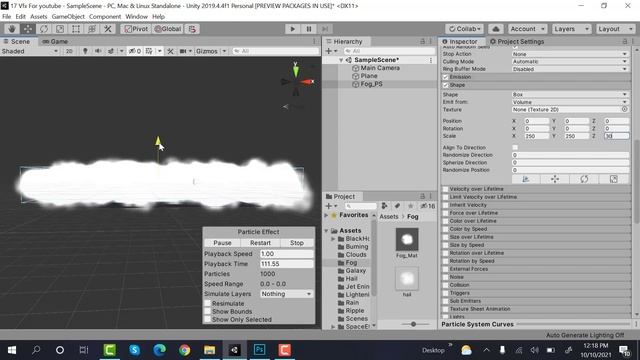640x360 pixels.
Task: Open the Shape type dropdown showing Box
Action: click(570, 94)
